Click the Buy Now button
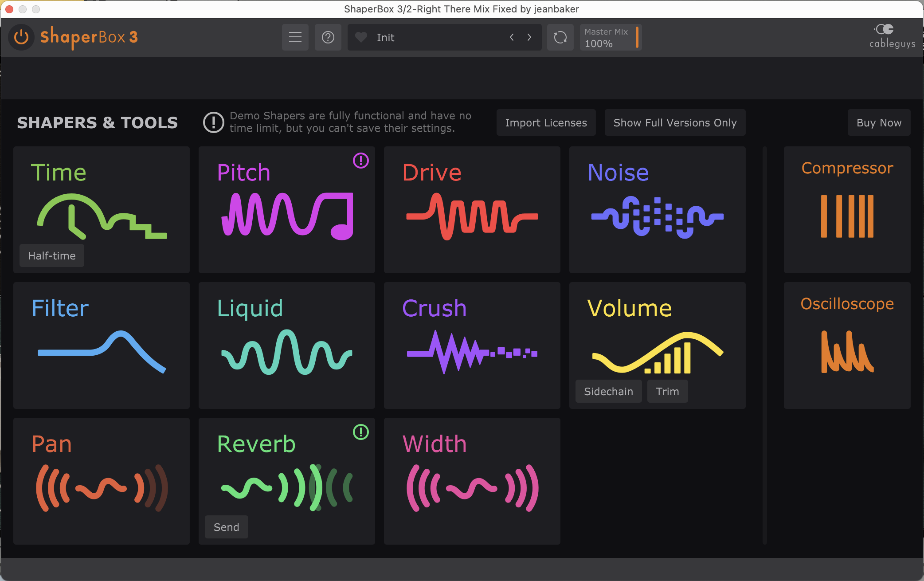The height and width of the screenshot is (581, 924). (x=878, y=122)
